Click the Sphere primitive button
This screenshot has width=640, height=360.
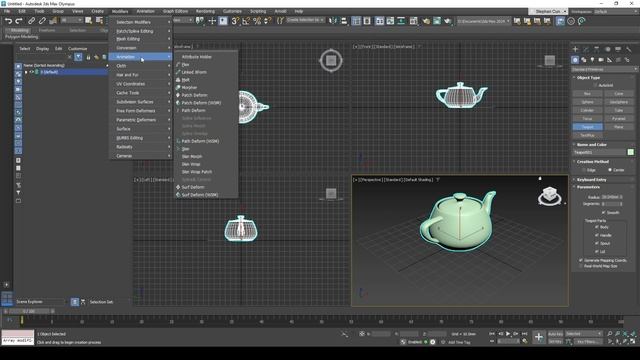[587, 102]
